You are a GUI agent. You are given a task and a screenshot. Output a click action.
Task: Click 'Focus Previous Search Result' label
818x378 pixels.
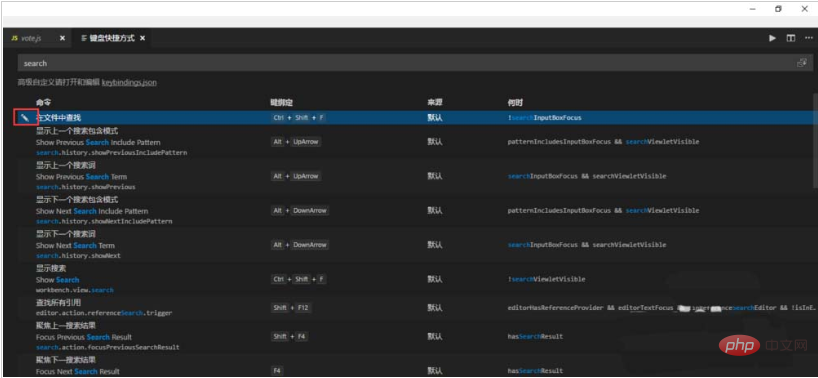84,337
